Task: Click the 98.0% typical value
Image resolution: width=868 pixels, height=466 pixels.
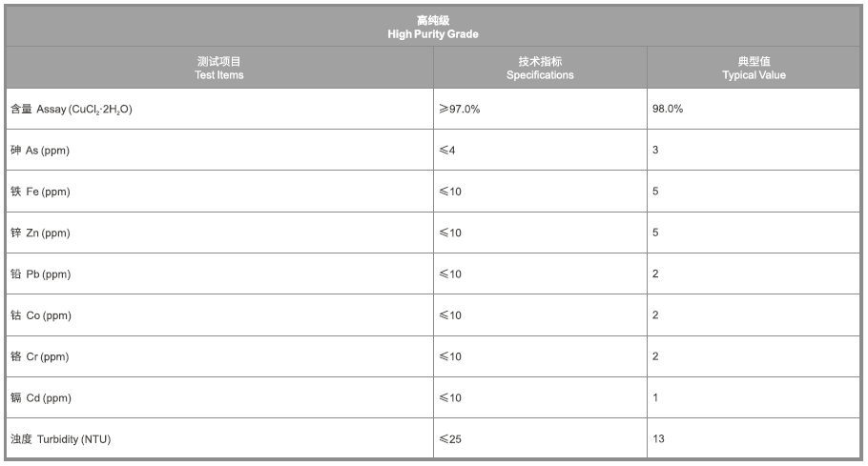Action: pyautogui.click(x=668, y=110)
